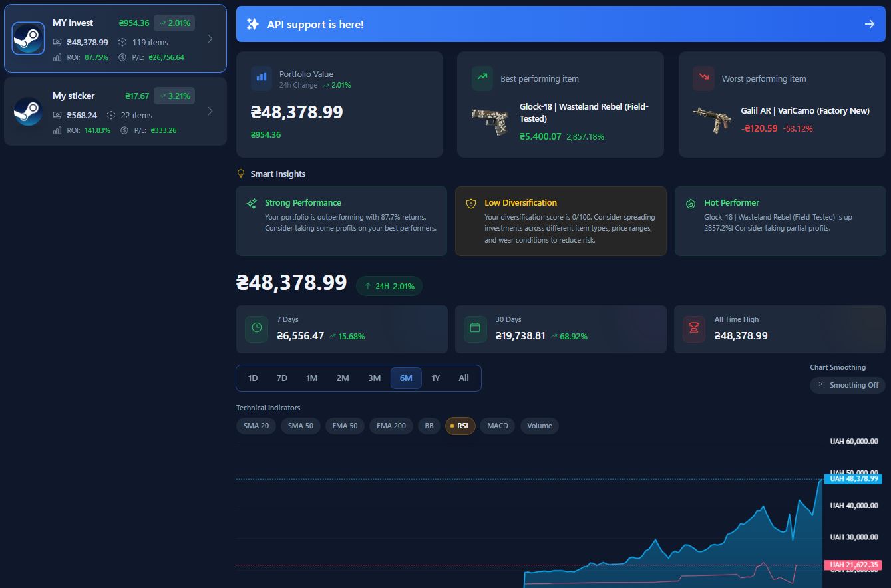The width and height of the screenshot is (891, 588).
Task: Turn on Chart Smoothing toggle
Action: [848, 385]
